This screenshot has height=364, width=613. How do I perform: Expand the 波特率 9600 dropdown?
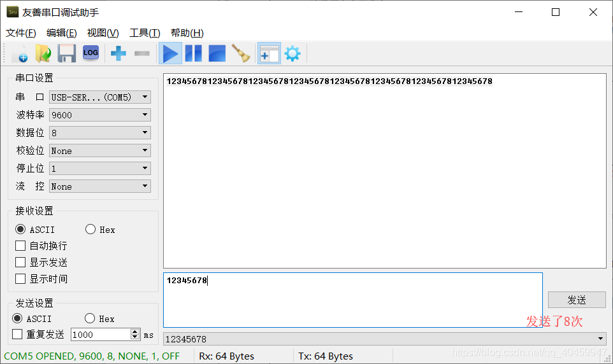pos(100,115)
